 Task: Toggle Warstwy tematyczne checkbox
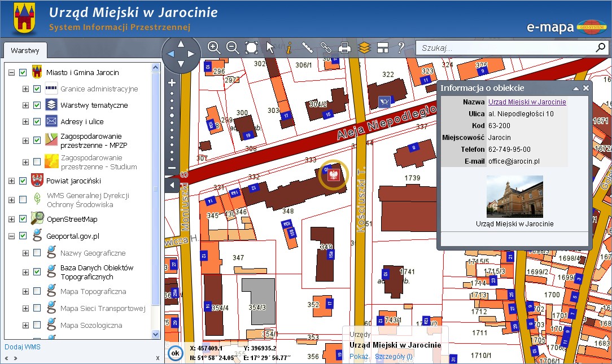pyautogui.click(x=37, y=106)
